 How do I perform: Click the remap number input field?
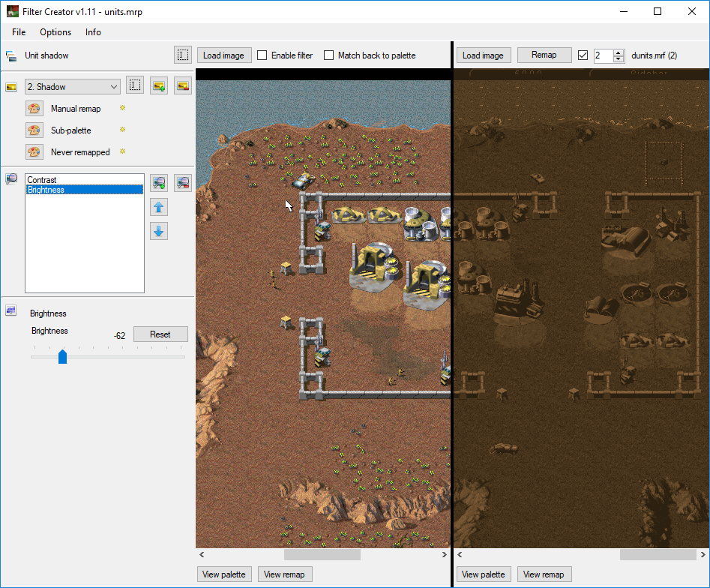pyautogui.click(x=603, y=55)
